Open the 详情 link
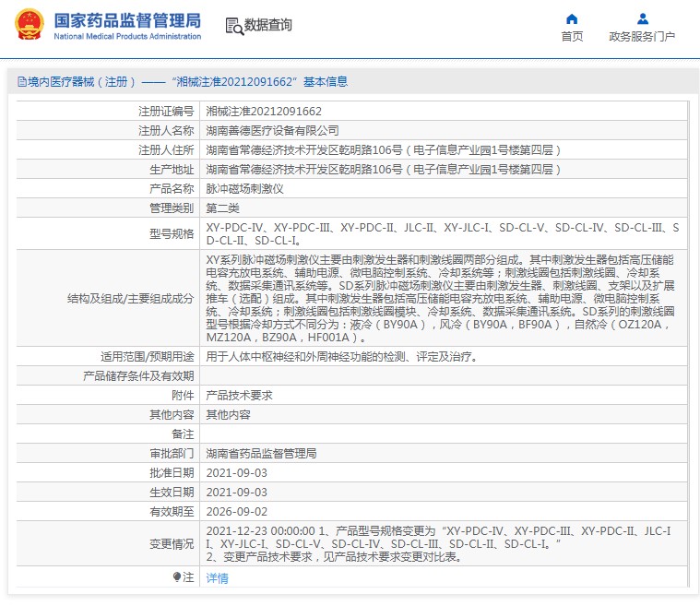700x606 pixels. coord(217,578)
